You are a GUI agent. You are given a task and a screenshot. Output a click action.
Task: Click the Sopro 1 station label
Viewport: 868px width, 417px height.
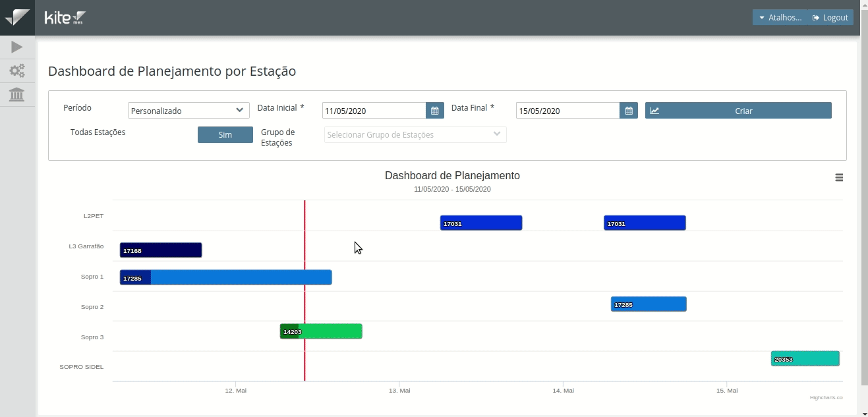[x=92, y=277]
